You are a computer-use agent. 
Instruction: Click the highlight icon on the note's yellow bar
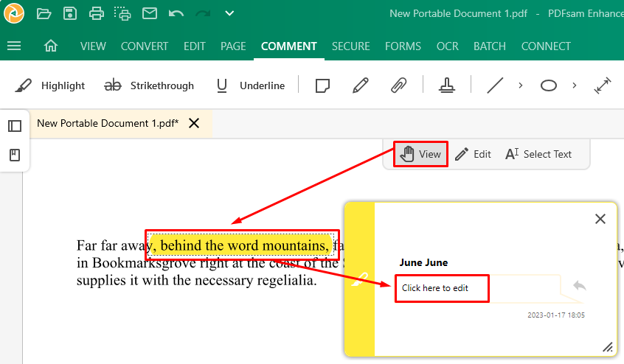tap(359, 279)
